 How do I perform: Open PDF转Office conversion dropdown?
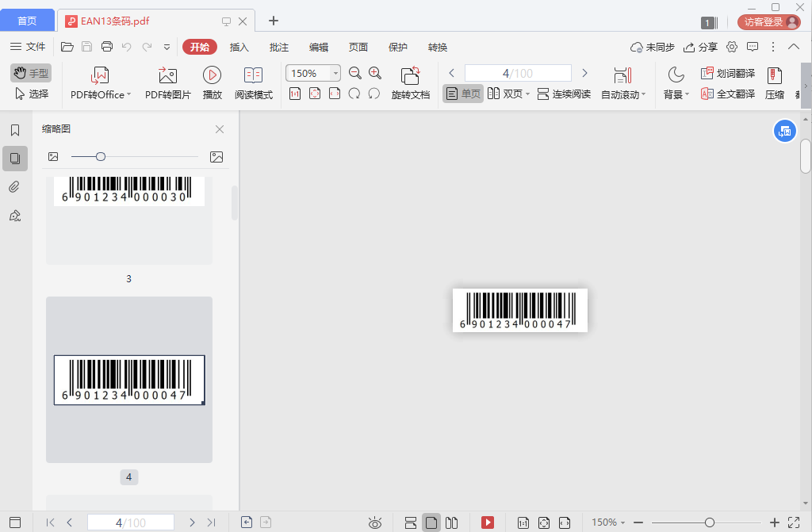click(101, 83)
